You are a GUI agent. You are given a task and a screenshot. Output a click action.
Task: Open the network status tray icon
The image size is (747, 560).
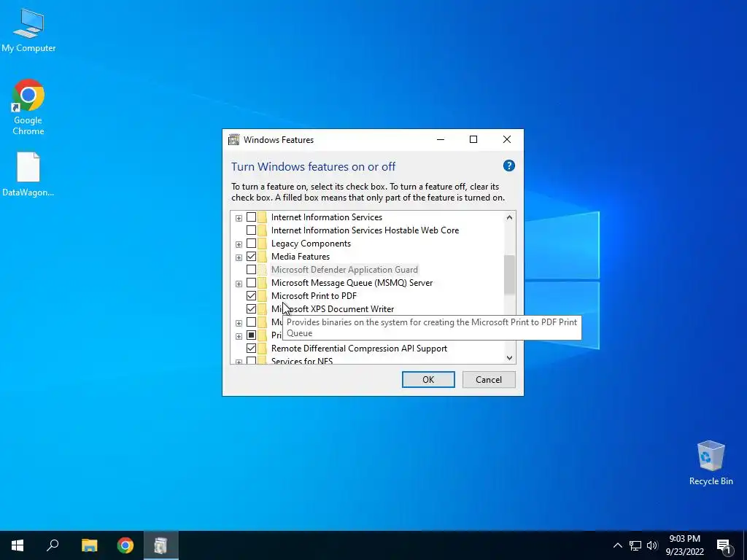tap(635, 545)
